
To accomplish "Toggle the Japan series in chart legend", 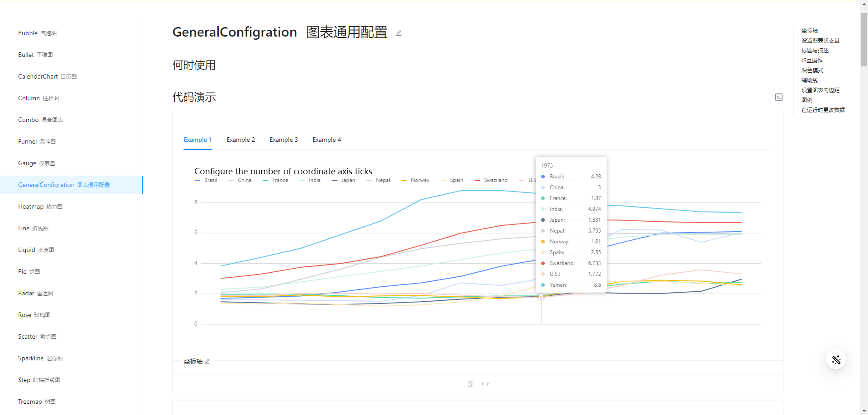I will 344,180.
